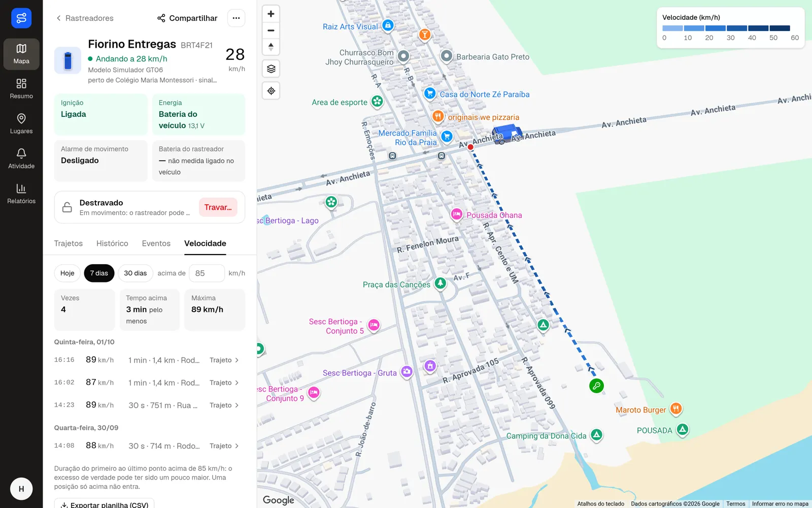
Task: Open user avatar H menu
Action: 21,489
